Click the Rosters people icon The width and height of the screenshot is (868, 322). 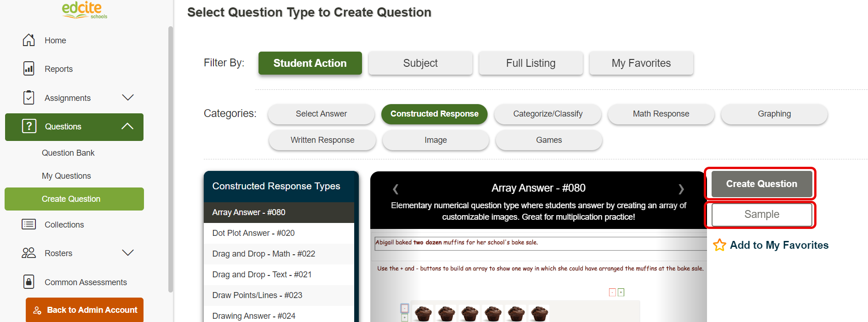coord(29,253)
